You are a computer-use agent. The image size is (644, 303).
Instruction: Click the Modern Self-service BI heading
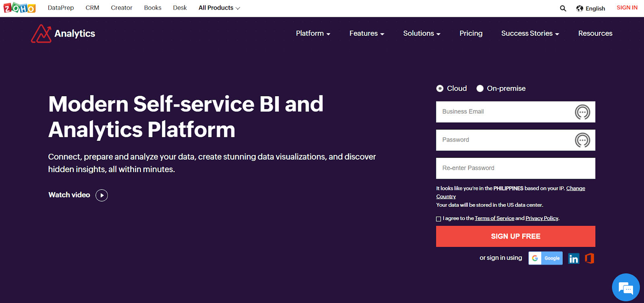click(186, 117)
